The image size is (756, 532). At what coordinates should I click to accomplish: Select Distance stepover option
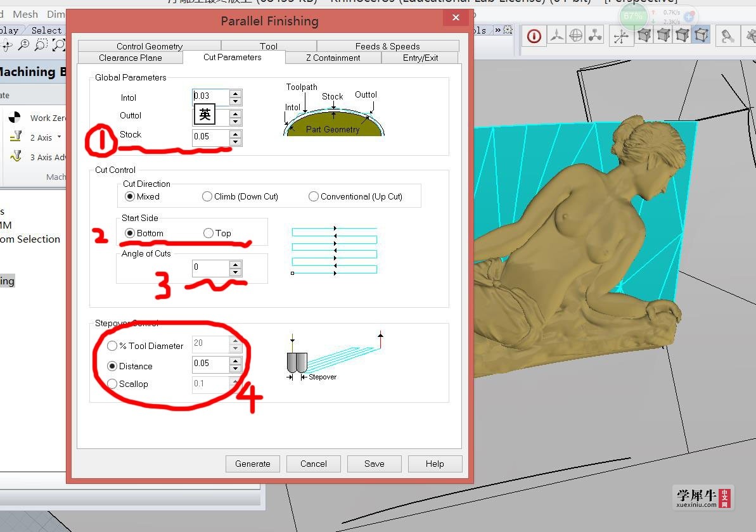[130, 366]
